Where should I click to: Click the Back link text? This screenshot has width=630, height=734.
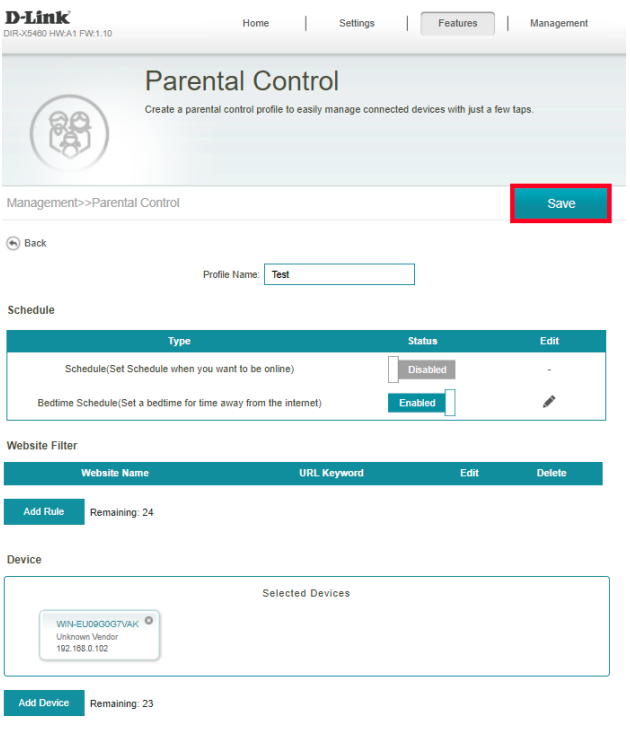[36, 243]
